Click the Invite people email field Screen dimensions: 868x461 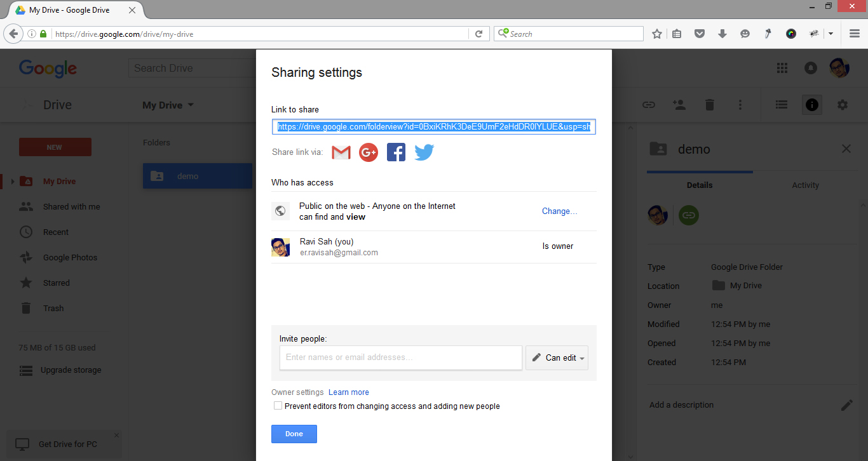coord(400,357)
